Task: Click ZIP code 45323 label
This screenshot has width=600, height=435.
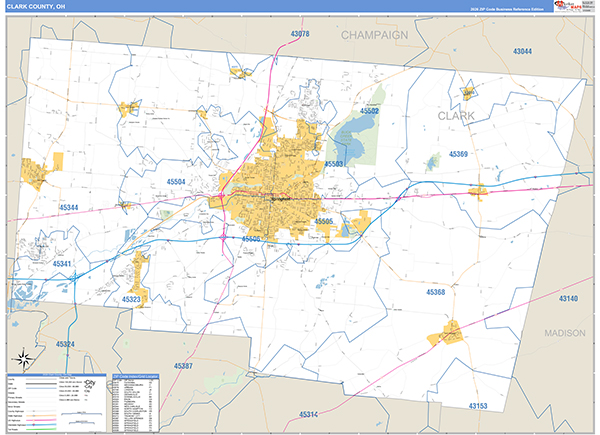Action: click(x=132, y=298)
